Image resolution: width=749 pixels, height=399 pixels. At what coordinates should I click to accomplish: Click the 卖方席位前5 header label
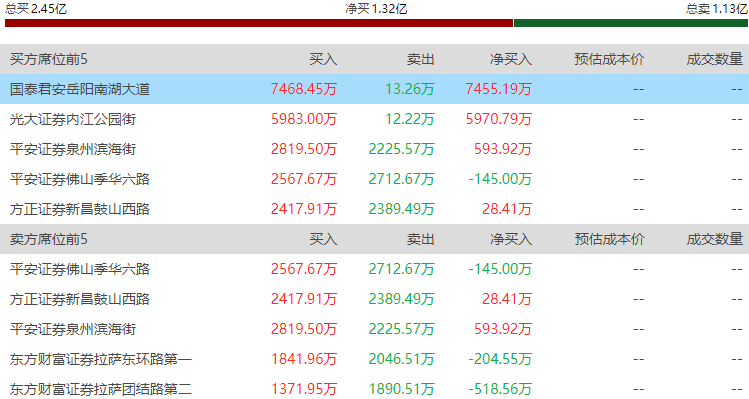(49, 239)
